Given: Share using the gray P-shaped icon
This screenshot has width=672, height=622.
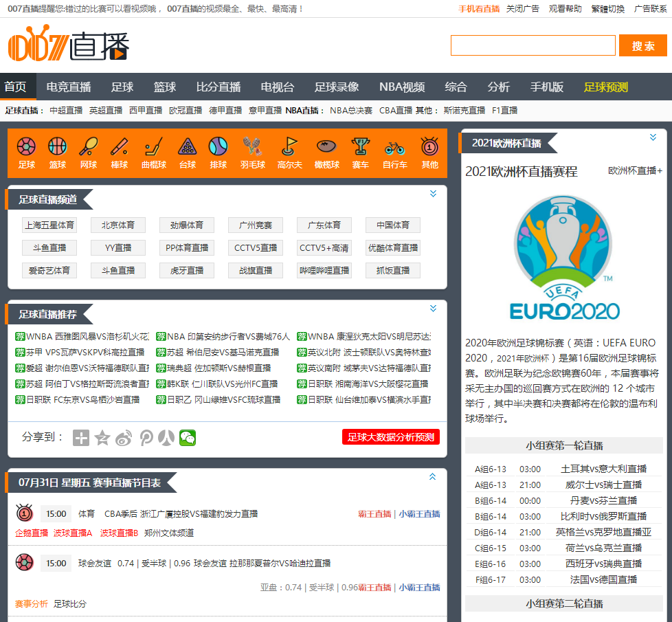Looking at the screenshot, I should point(146,438).
